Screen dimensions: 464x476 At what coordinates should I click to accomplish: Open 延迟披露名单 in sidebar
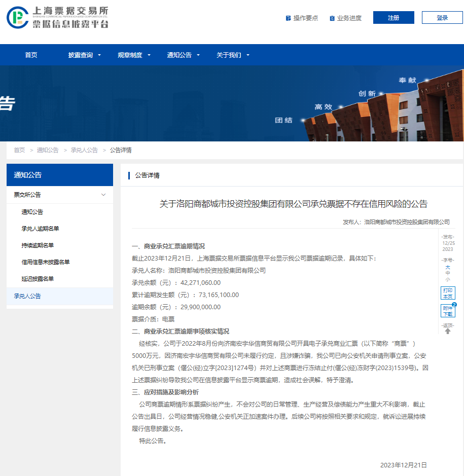click(x=38, y=279)
